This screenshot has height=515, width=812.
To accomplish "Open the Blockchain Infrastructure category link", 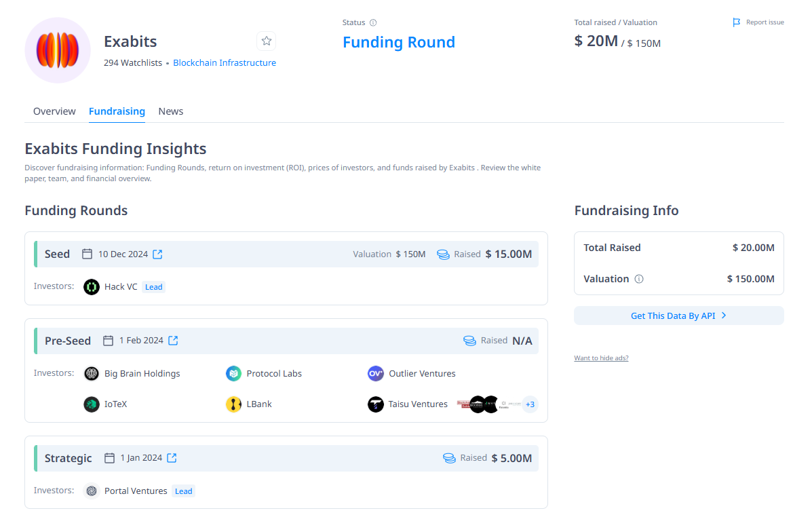I will [x=225, y=63].
